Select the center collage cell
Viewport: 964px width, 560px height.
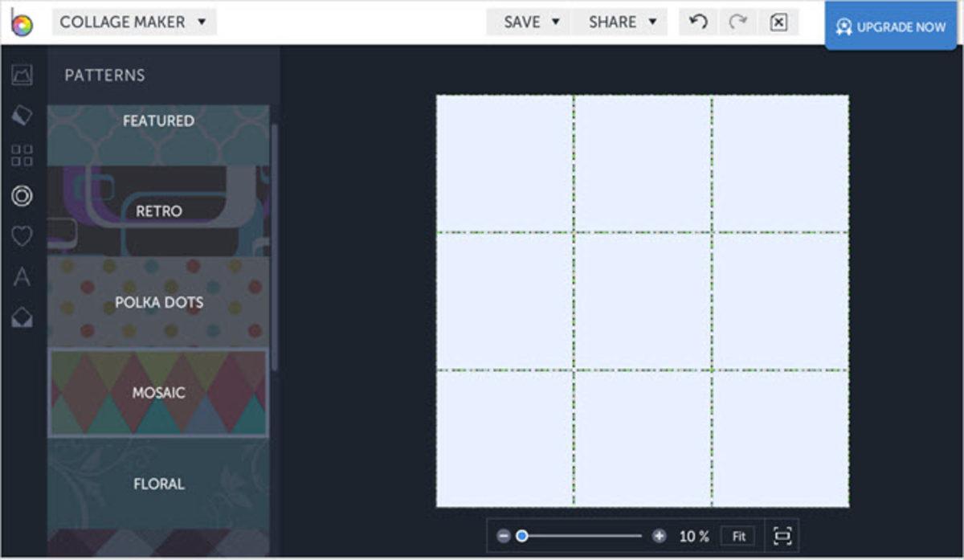[x=642, y=301]
